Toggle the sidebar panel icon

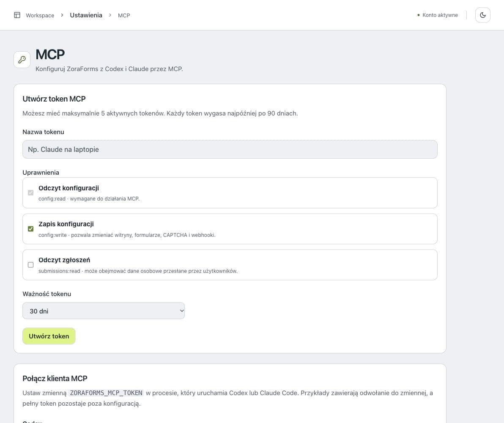click(x=17, y=15)
